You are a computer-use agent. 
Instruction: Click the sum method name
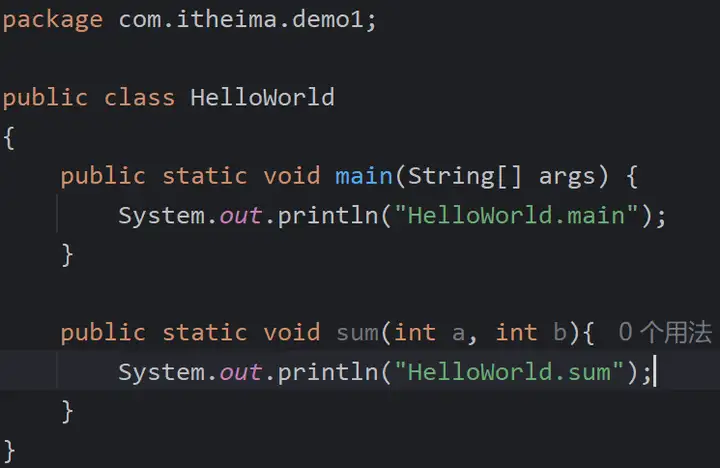pyautogui.click(x=357, y=333)
